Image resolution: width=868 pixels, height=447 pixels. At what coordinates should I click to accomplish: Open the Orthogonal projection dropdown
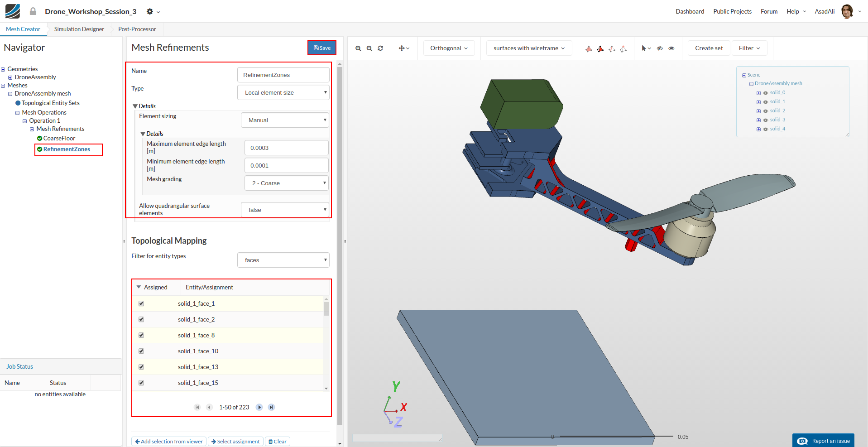(449, 48)
